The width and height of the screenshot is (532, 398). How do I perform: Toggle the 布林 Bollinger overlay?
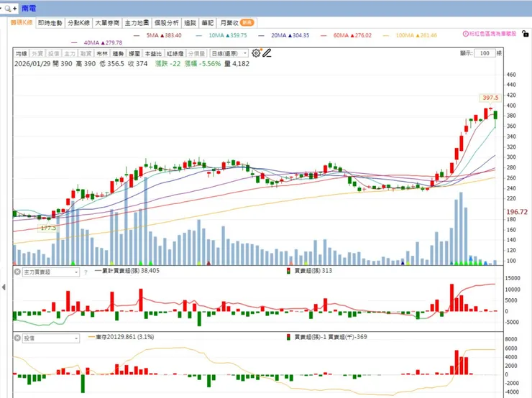102,54
